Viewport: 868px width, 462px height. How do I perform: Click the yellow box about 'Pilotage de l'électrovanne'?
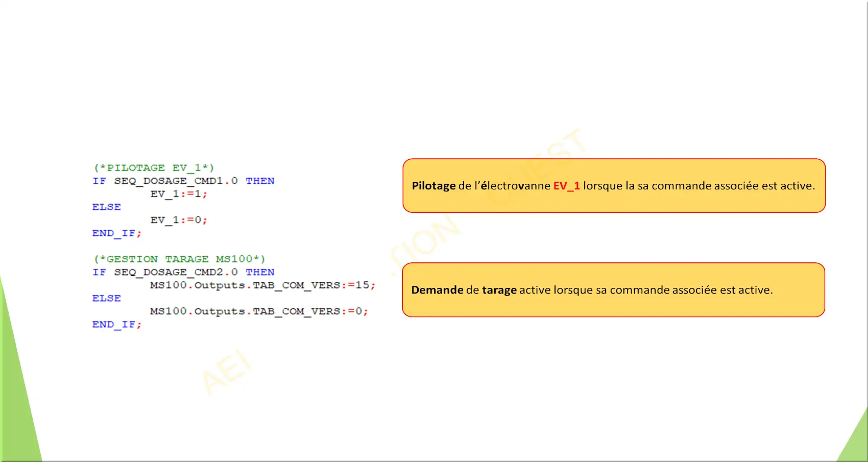pos(614,185)
